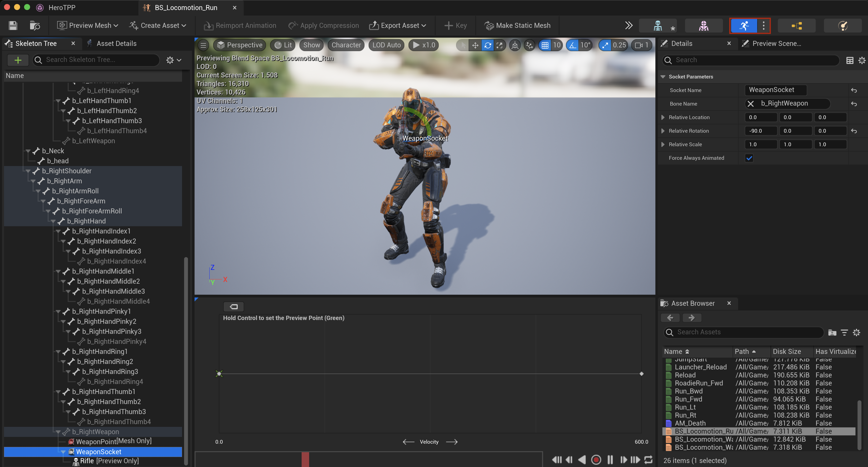The width and height of the screenshot is (868, 467).
Task: Expand the Relative Rotation property
Action: pos(663,131)
